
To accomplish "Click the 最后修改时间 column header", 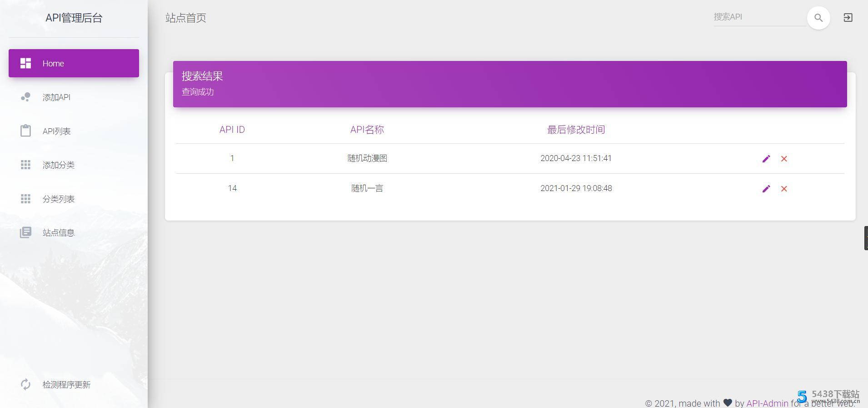I will pyautogui.click(x=576, y=130).
